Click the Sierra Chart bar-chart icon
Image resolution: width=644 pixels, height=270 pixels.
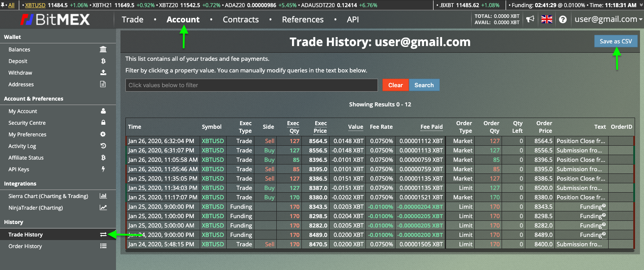pyautogui.click(x=103, y=196)
